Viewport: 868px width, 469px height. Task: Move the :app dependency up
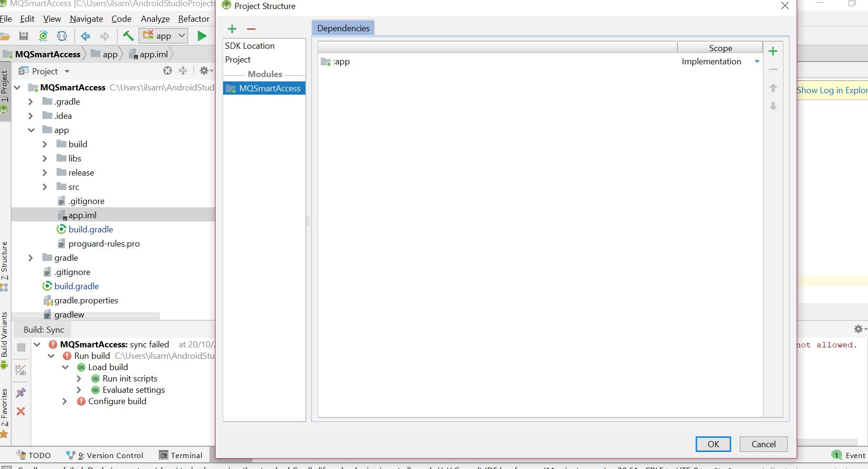(x=773, y=88)
